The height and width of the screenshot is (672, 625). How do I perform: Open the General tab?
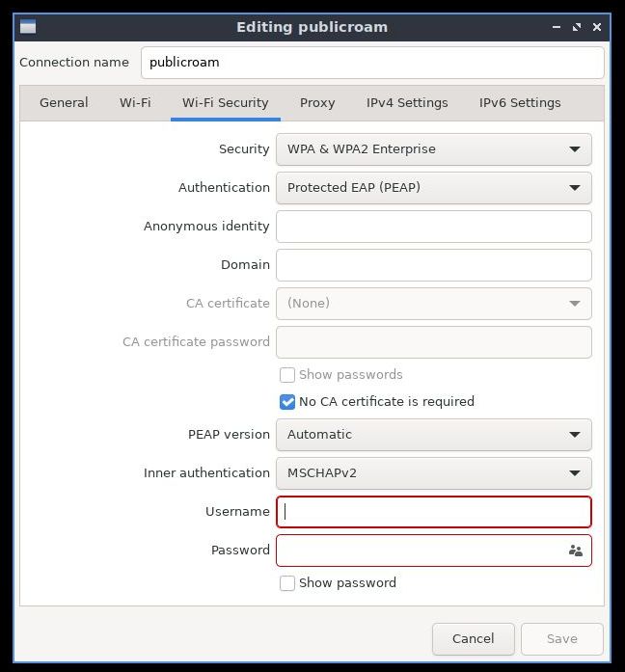pyautogui.click(x=64, y=103)
